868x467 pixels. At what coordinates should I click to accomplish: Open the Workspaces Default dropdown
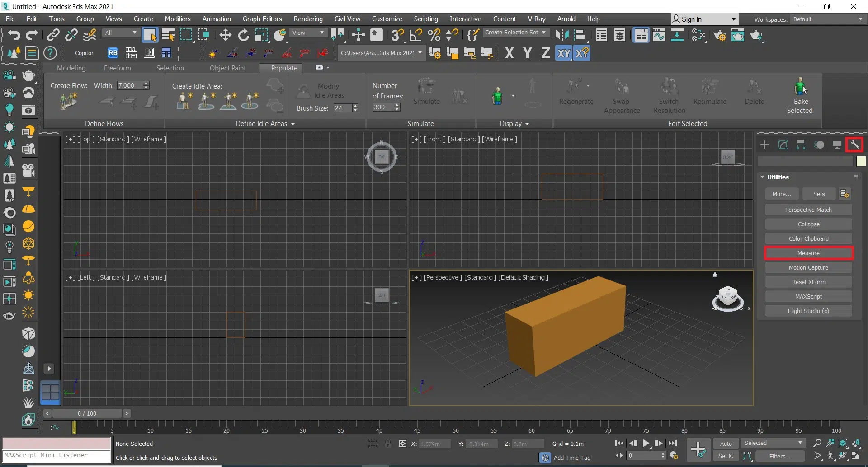pyautogui.click(x=827, y=19)
